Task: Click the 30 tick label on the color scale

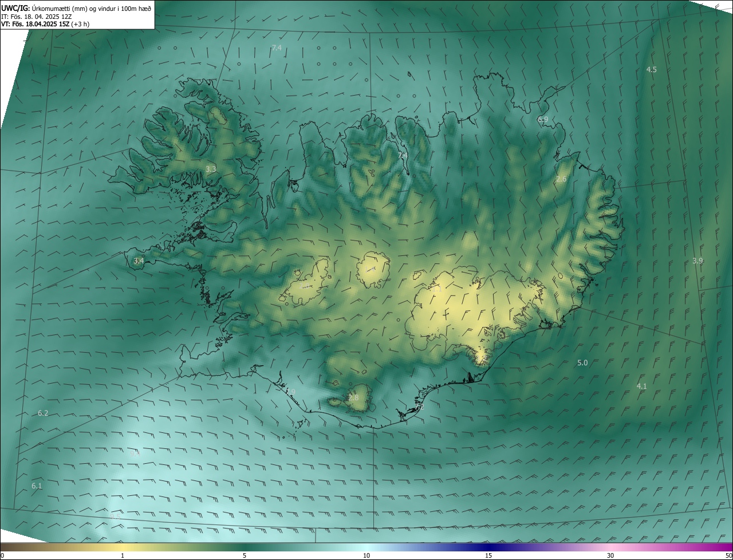Action: point(610,555)
